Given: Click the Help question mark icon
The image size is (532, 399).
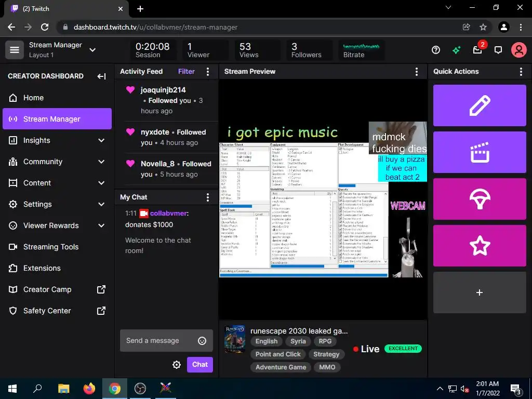Looking at the screenshot, I should (x=436, y=50).
